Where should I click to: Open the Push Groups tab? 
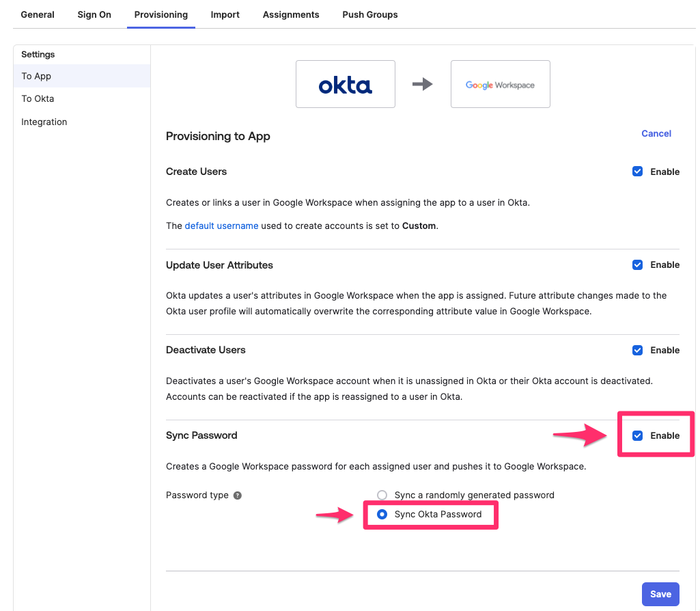point(369,14)
